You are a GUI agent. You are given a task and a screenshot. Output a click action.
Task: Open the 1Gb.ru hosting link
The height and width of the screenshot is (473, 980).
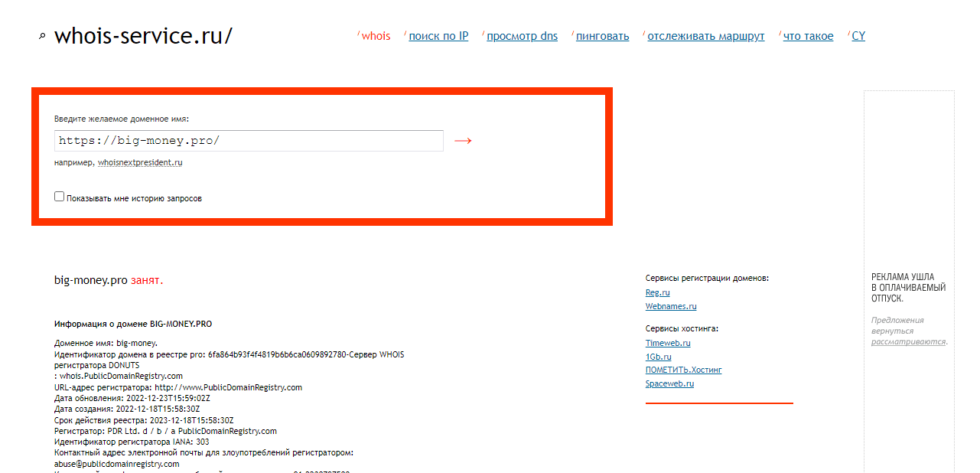point(658,357)
